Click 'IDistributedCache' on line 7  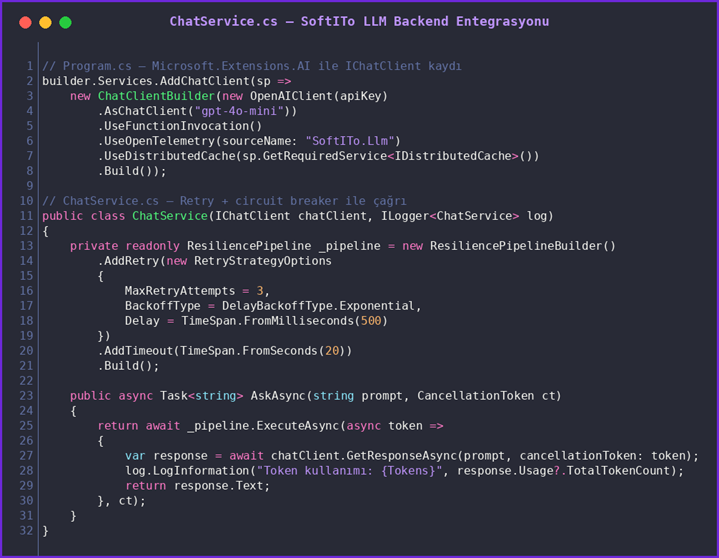pos(453,156)
